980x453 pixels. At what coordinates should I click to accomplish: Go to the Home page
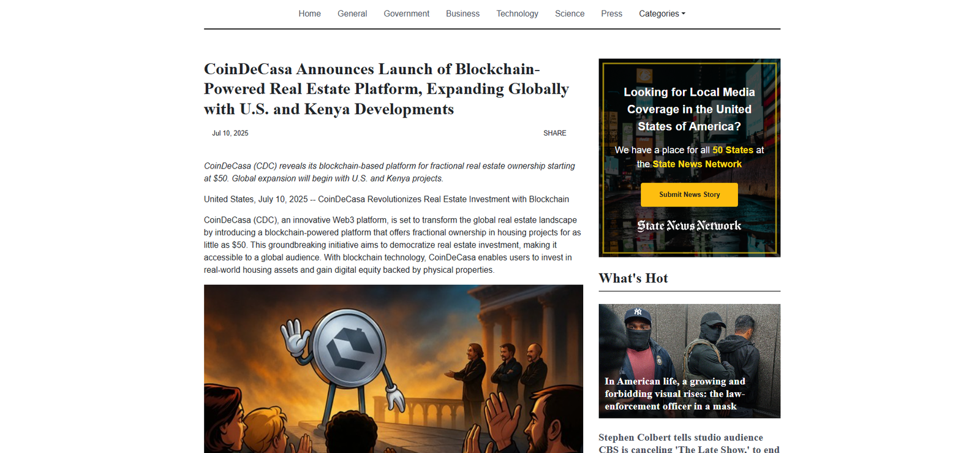click(309, 13)
